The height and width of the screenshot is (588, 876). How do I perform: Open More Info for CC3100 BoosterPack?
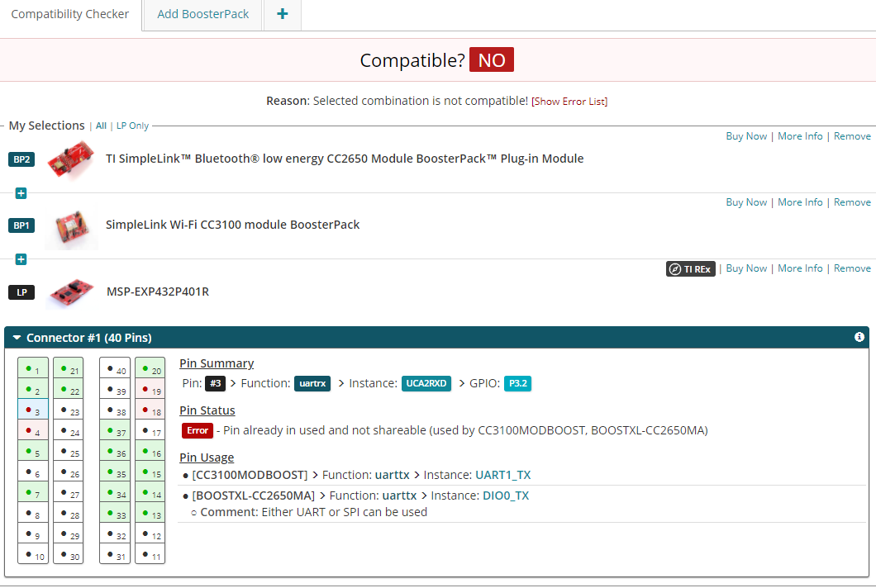click(800, 202)
